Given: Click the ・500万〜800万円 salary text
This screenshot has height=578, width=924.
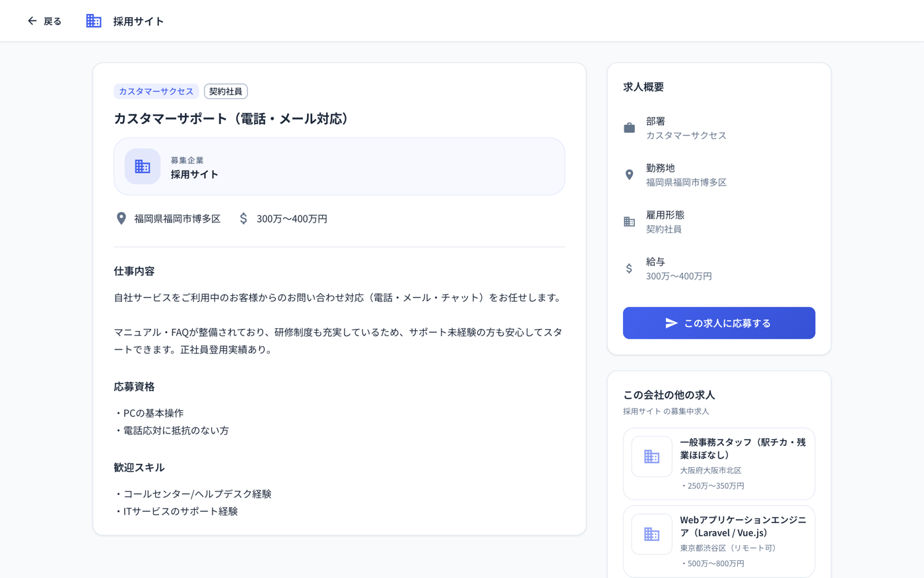Looking at the screenshot, I should pos(712,563).
